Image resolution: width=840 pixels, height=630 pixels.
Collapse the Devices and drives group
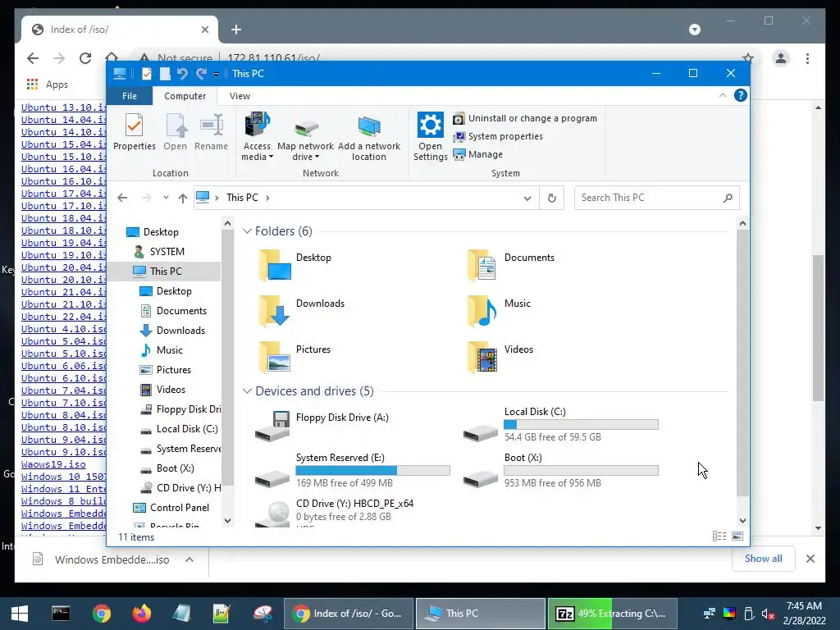coord(247,391)
